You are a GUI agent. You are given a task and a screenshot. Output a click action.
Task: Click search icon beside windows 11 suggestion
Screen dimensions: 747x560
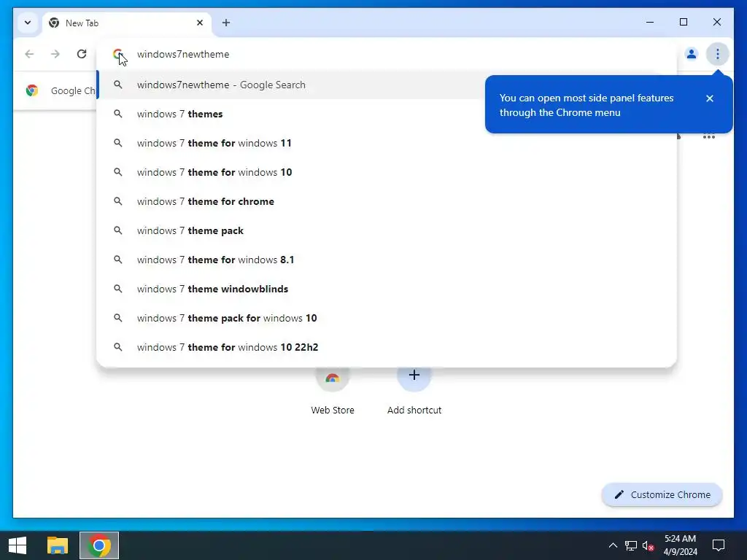[117, 143]
